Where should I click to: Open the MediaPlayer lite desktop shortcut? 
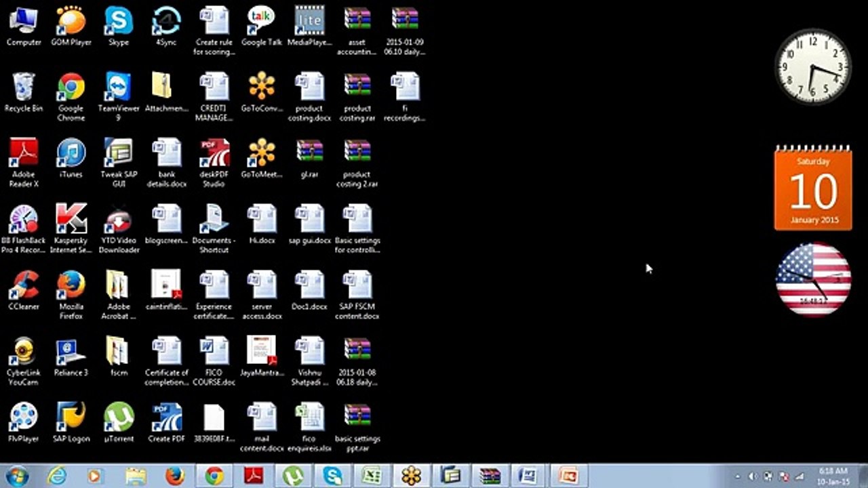309,27
